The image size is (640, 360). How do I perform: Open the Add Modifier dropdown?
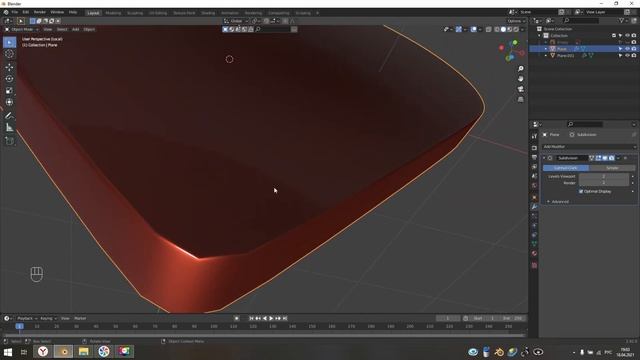click(x=589, y=147)
